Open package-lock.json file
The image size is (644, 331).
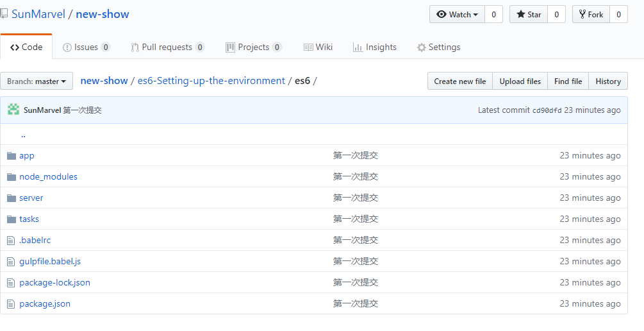point(54,282)
